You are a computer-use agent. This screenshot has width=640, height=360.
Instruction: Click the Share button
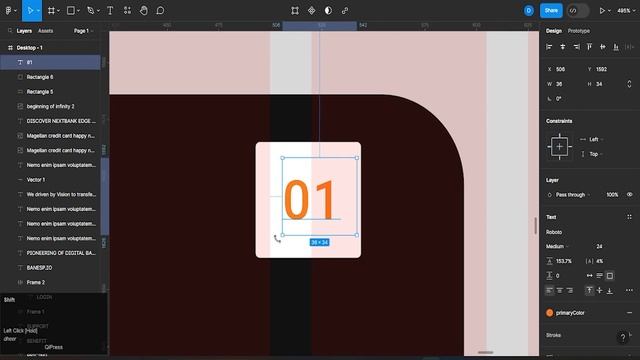(551, 11)
